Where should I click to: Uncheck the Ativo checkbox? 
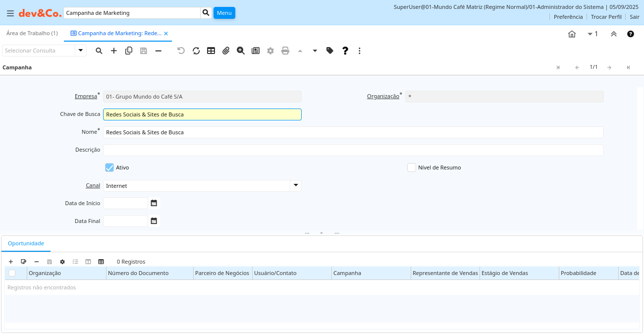(x=109, y=167)
